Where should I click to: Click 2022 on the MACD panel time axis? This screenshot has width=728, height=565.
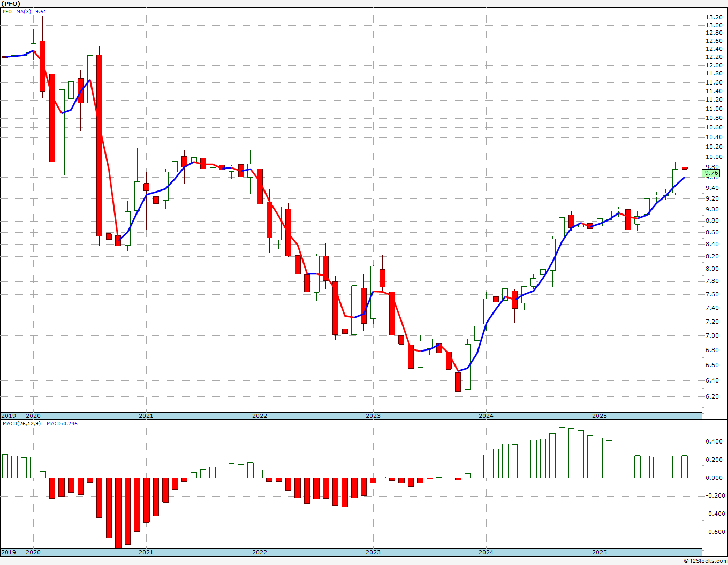[x=260, y=552]
